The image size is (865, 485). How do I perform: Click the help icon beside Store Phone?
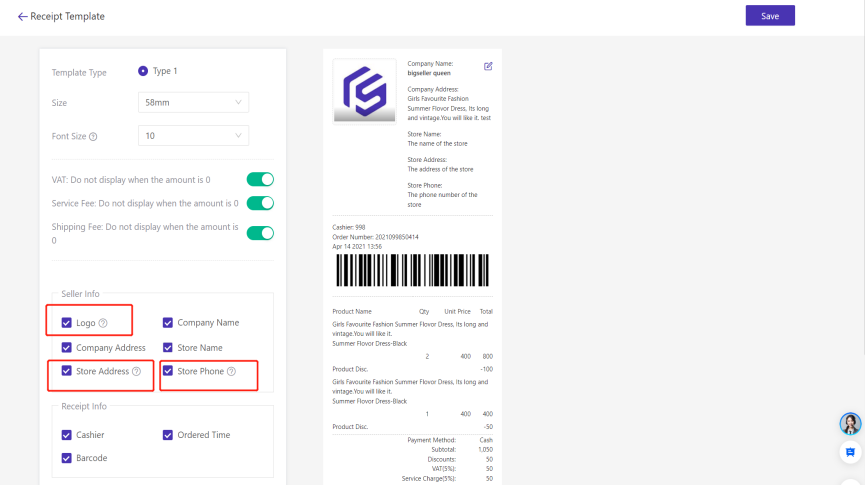click(x=231, y=372)
